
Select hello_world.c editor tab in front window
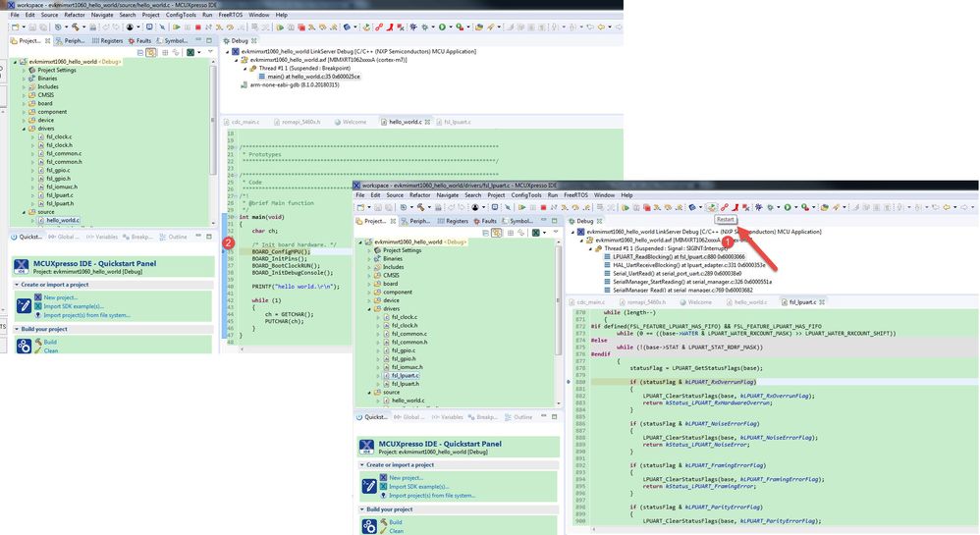(746, 302)
